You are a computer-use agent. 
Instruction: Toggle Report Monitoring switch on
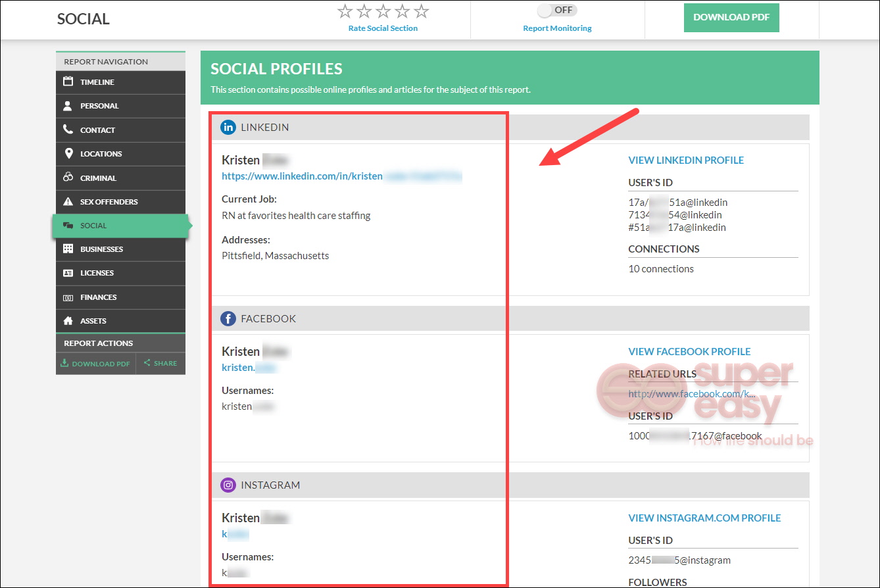pos(557,11)
